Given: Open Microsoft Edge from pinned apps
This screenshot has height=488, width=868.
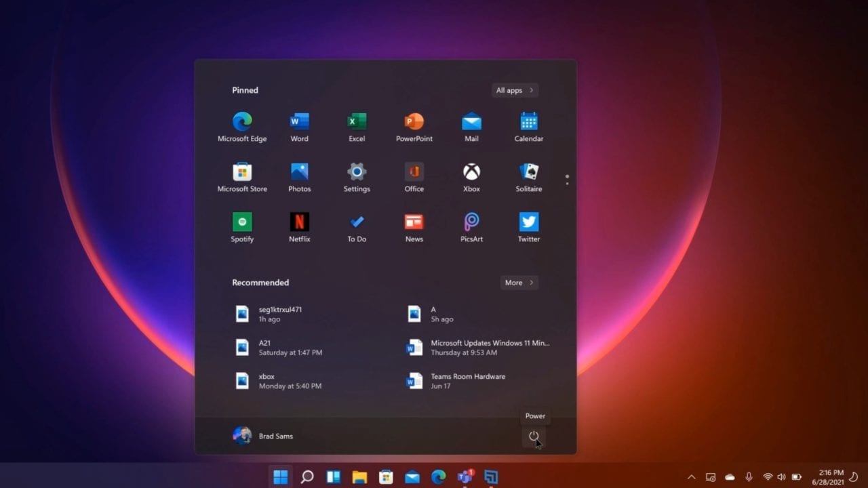Looking at the screenshot, I should (242, 127).
